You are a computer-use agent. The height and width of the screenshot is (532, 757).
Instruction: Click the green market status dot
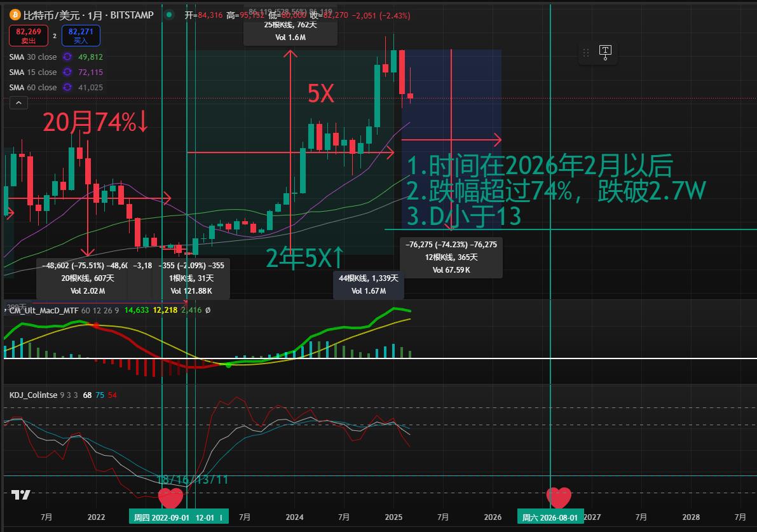tap(169, 15)
